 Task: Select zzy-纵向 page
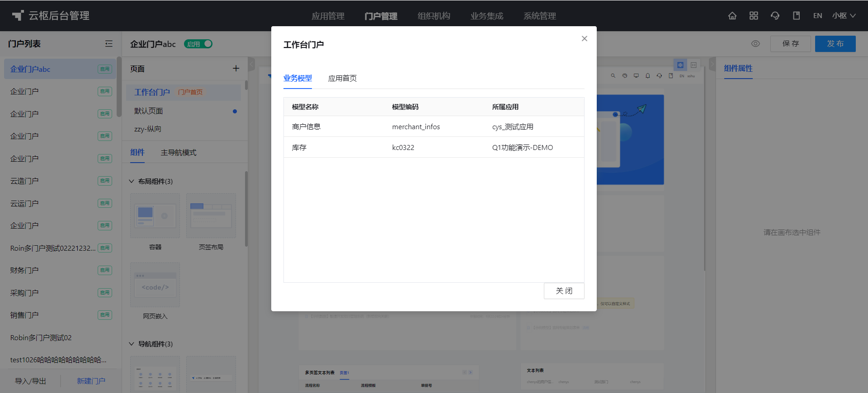click(184, 129)
